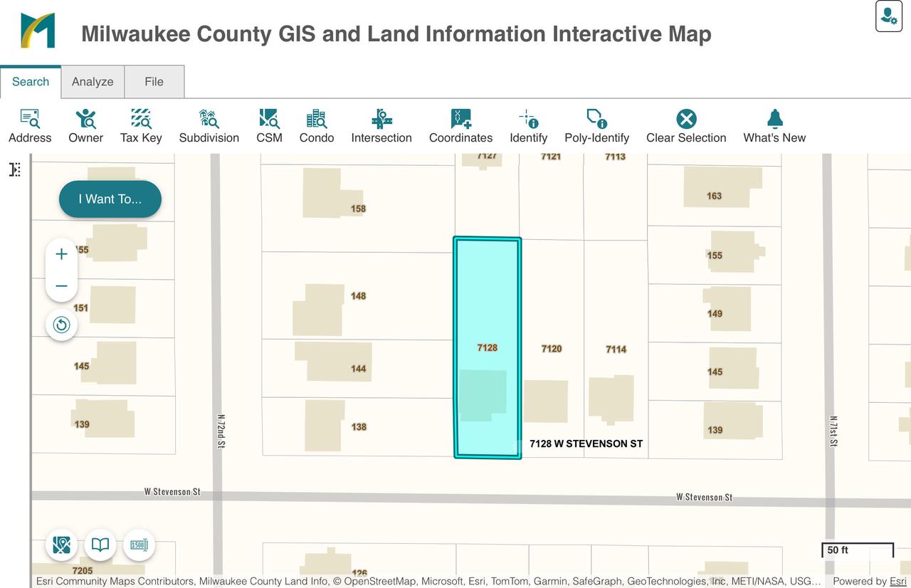This screenshot has height=588, width=911.
Task: Open the Tax Key search
Action: point(141,127)
